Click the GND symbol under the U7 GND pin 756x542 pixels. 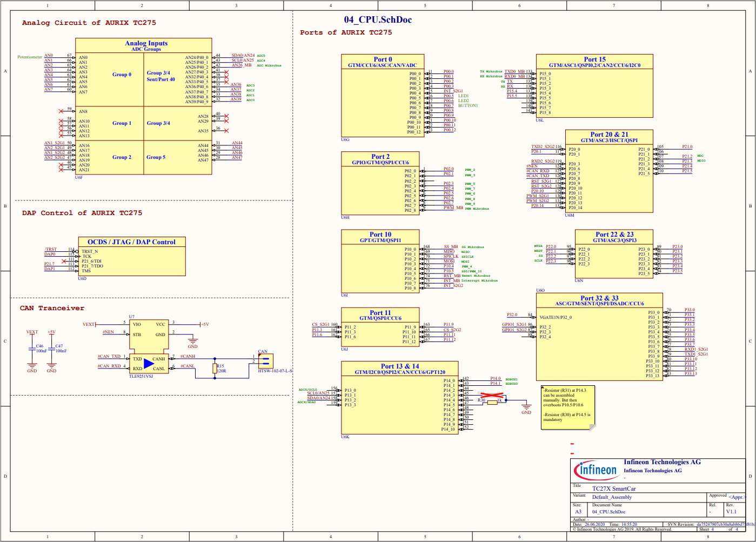point(192,342)
